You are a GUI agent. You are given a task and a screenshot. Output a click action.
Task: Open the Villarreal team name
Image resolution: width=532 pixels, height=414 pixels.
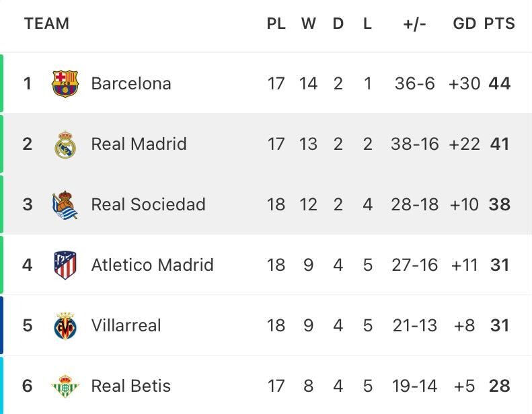126,325
